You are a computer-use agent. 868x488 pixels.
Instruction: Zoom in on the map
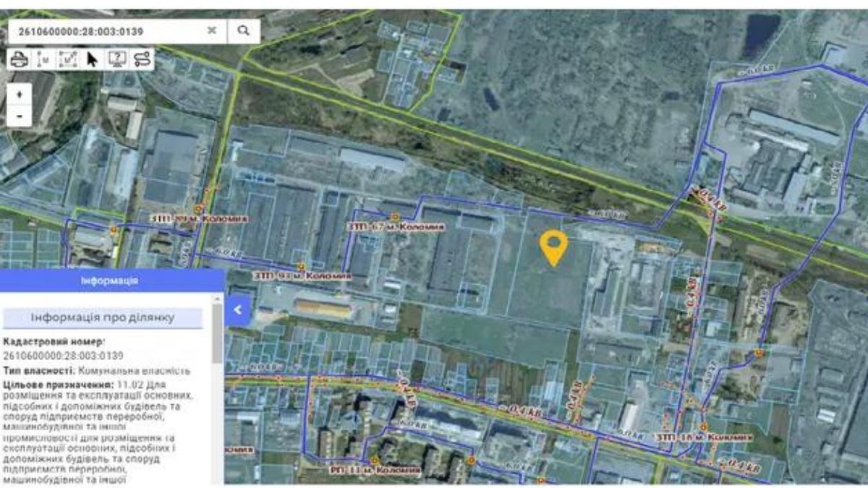[20, 95]
